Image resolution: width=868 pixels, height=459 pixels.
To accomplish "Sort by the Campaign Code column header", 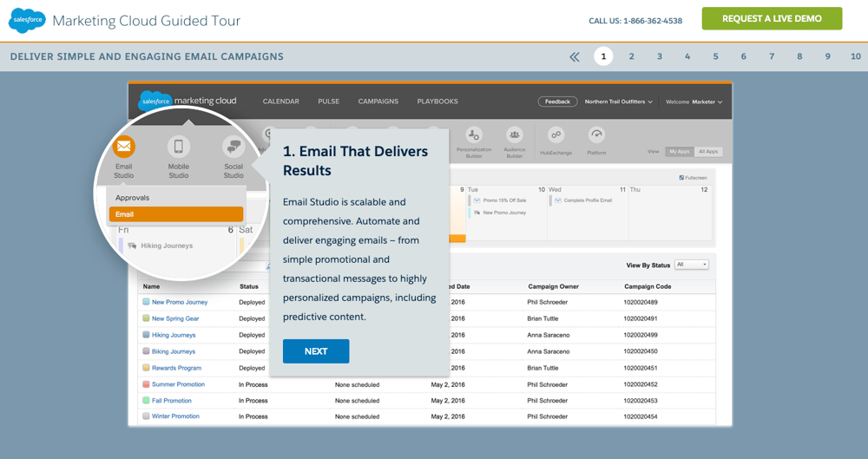I will point(648,286).
